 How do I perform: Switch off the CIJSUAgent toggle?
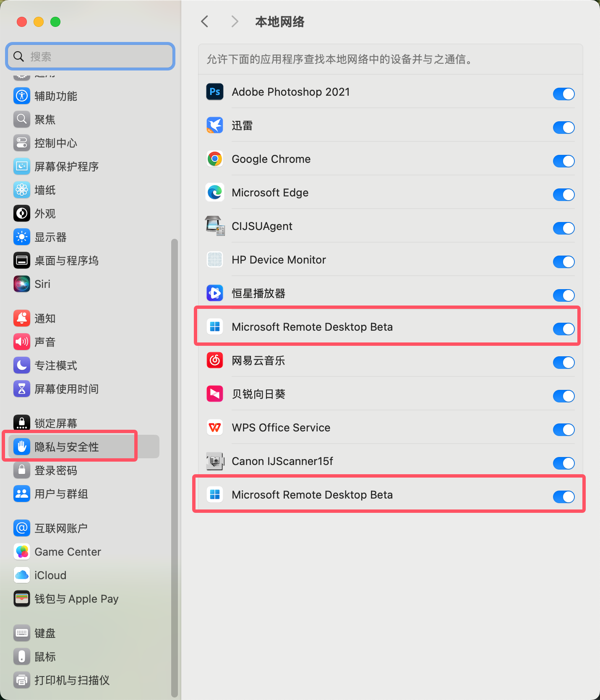(x=563, y=228)
